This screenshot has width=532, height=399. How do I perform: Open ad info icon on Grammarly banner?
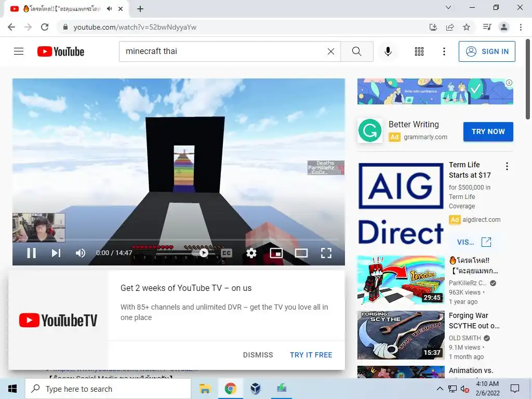tap(509, 83)
